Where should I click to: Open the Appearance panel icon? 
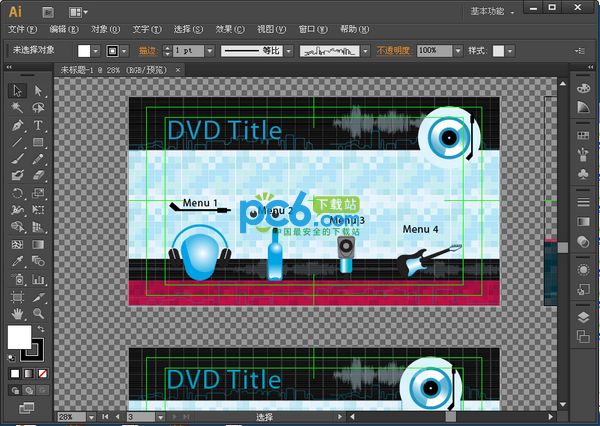(x=583, y=270)
